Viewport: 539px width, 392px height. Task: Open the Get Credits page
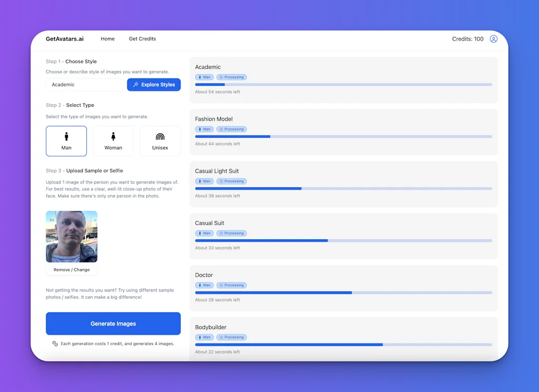coord(142,39)
